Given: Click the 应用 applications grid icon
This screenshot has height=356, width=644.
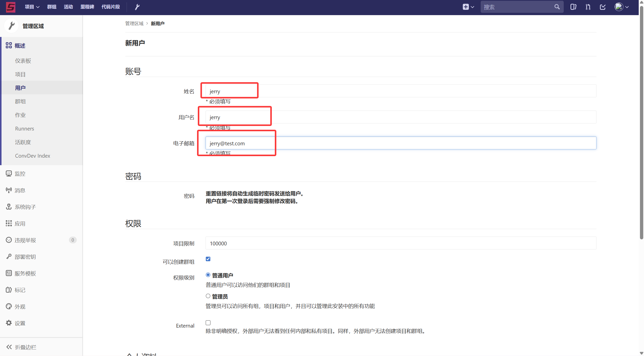Looking at the screenshot, I should coord(9,223).
